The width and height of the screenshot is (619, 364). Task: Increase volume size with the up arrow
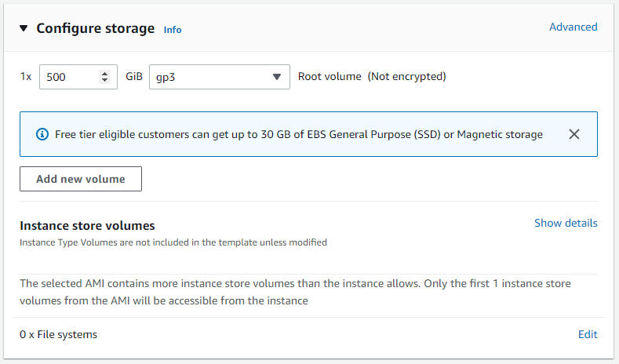[105, 73]
